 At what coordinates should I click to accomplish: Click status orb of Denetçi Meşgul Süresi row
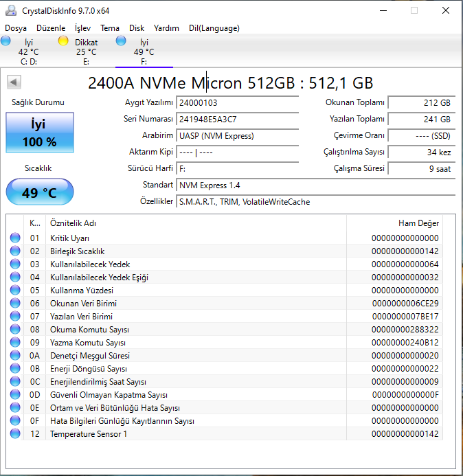15,355
